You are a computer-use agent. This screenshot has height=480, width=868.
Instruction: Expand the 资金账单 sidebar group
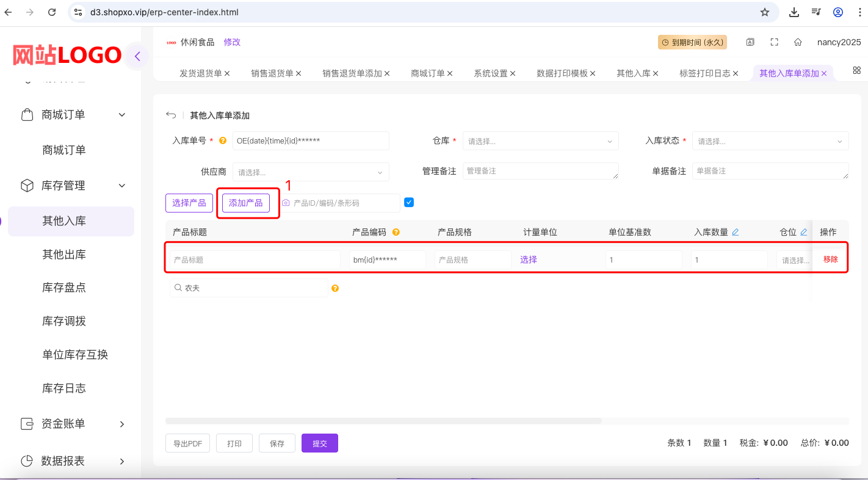coord(121,424)
